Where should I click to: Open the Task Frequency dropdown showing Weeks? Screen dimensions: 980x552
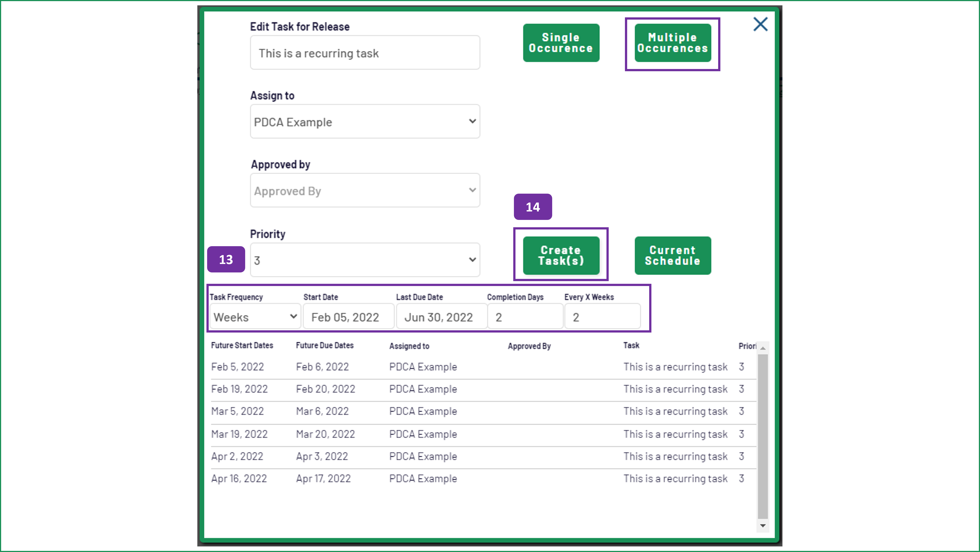coord(255,316)
